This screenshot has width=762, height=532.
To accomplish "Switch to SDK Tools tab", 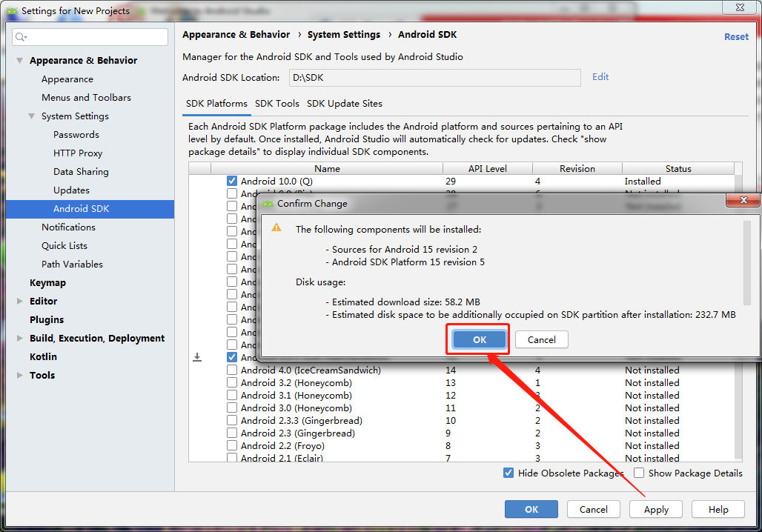I will coord(277,104).
